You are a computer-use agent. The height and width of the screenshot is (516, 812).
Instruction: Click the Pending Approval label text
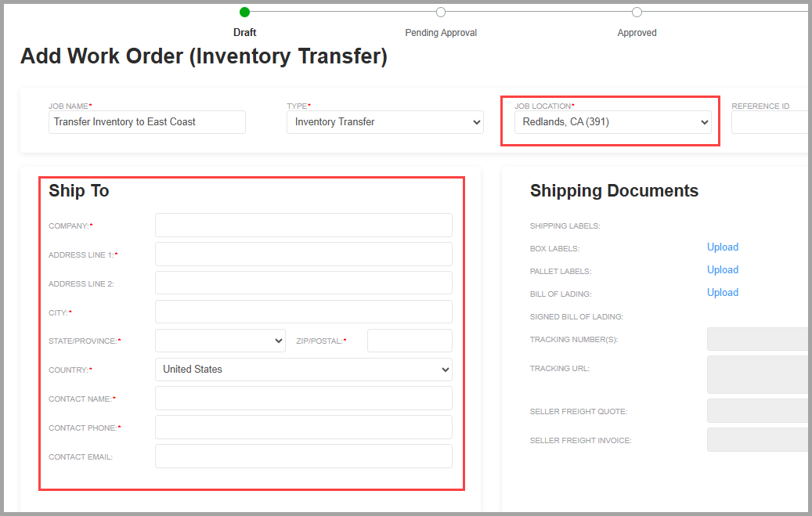pyautogui.click(x=441, y=33)
